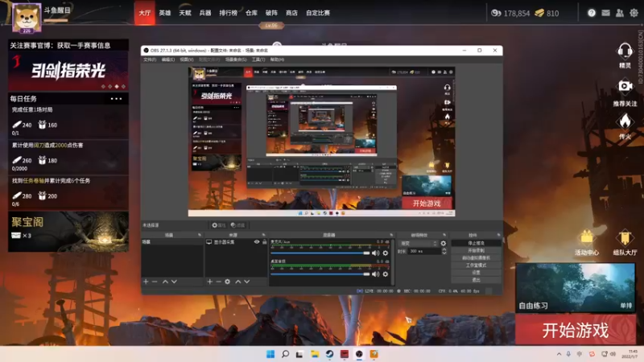Open the desktop audio settings gear
This screenshot has height=362, width=644.
(386, 274)
